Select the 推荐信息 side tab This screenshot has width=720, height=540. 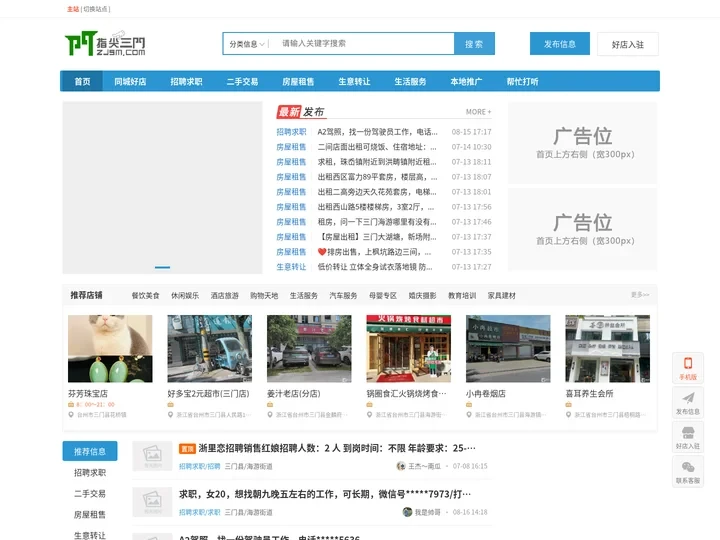pos(90,451)
